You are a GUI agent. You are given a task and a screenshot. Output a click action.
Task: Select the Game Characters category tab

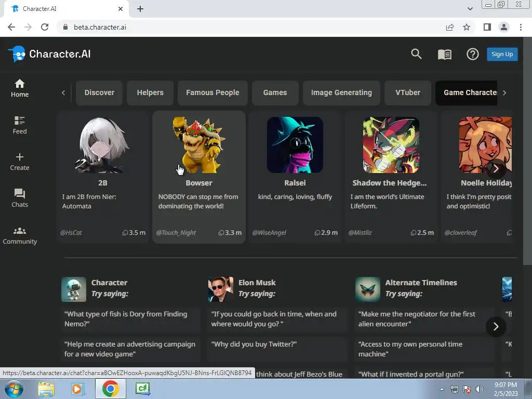click(x=467, y=92)
